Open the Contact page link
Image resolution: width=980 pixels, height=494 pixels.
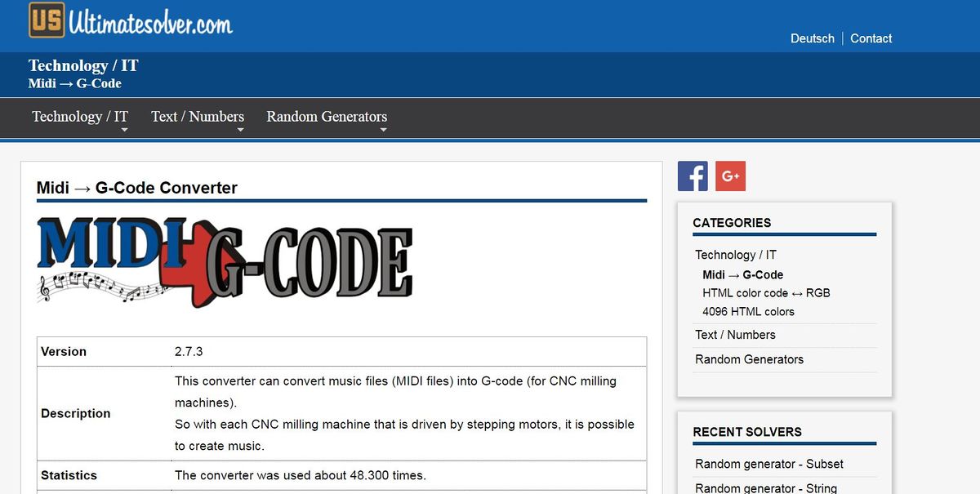click(x=871, y=38)
